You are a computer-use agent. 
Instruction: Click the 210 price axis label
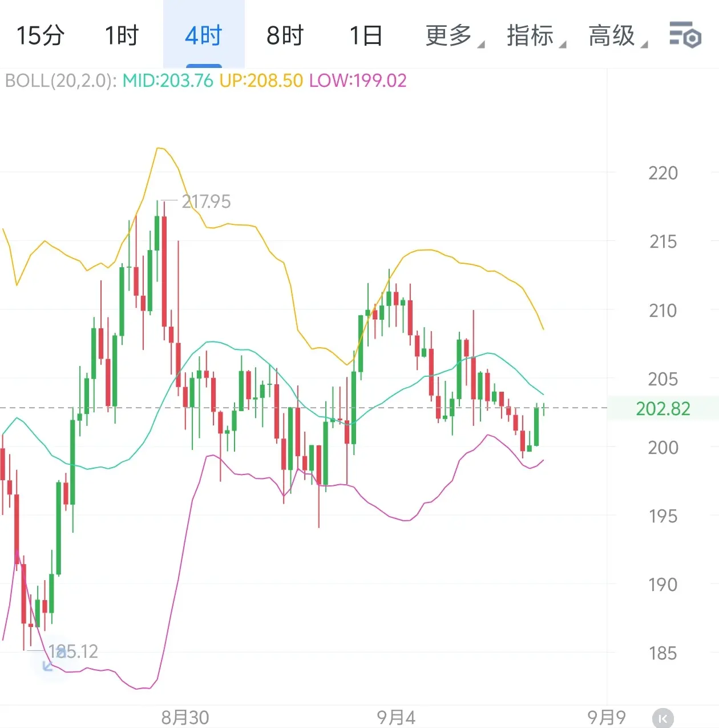click(663, 311)
